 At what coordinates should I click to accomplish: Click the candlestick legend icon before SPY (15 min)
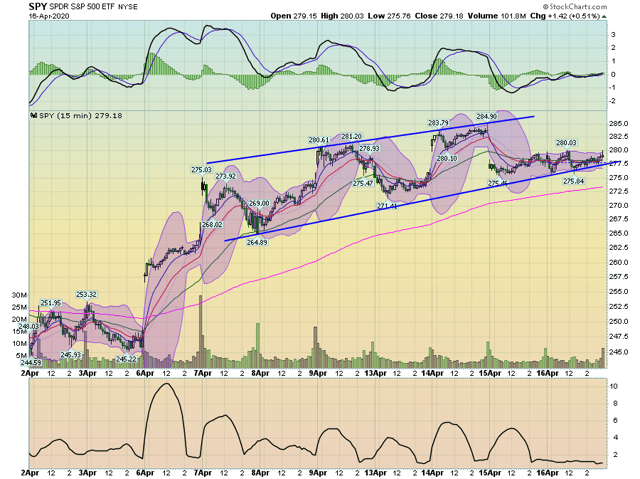[34, 116]
